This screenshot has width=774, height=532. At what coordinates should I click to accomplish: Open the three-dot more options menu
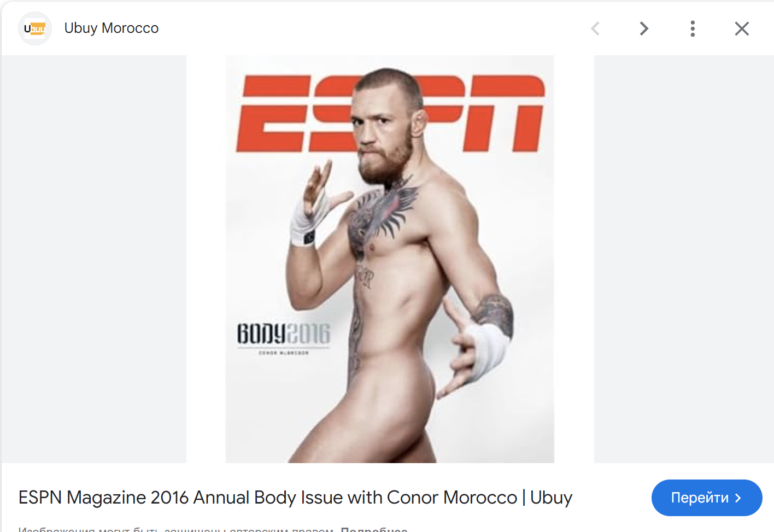(x=693, y=28)
